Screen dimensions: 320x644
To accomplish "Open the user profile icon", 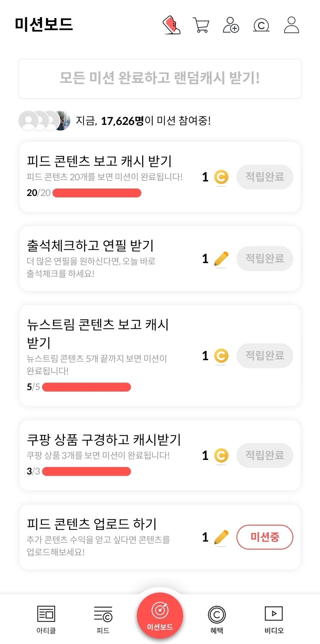I will pos(291,25).
